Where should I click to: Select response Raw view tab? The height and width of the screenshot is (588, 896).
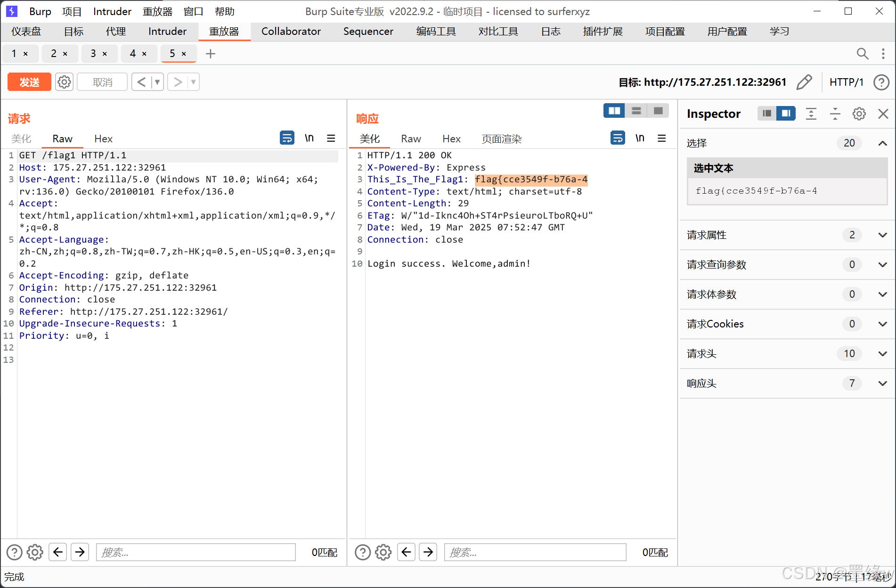(x=411, y=139)
